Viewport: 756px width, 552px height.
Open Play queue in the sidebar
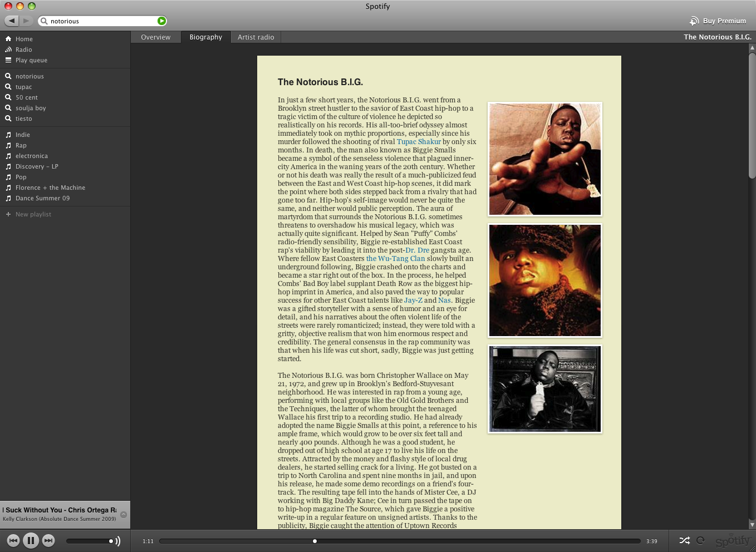pyautogui.click(x=65, y=60)
